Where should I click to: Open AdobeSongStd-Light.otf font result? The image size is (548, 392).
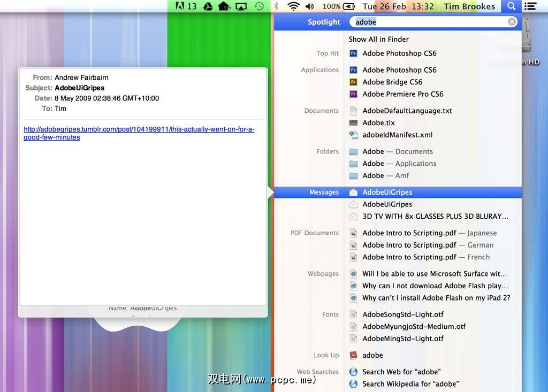[x=402, y=314]
